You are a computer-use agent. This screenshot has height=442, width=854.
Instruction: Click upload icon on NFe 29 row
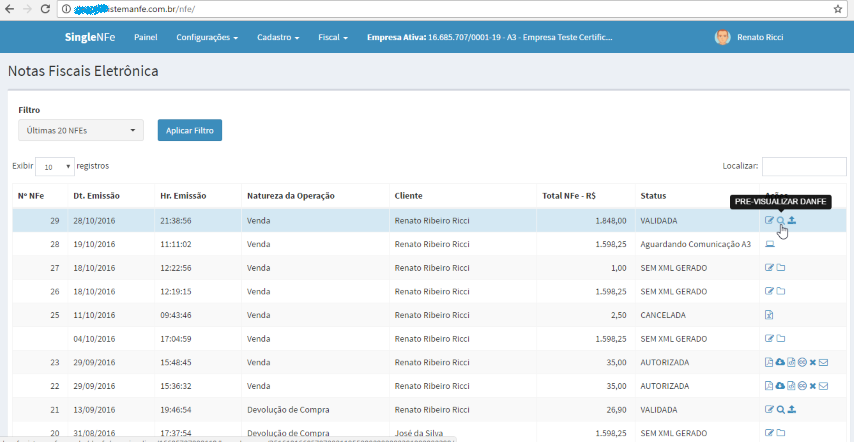[x=792, y=220]
